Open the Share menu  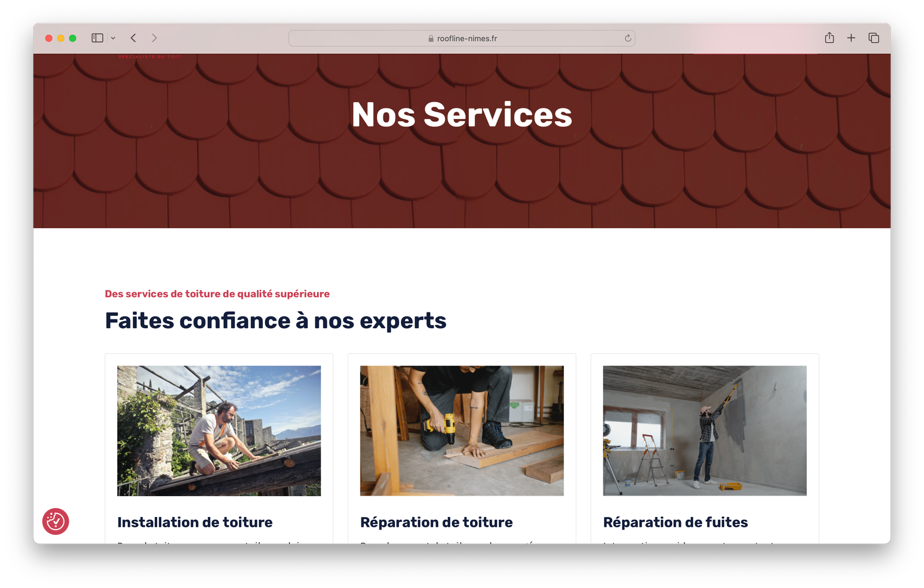pos(829,38)
